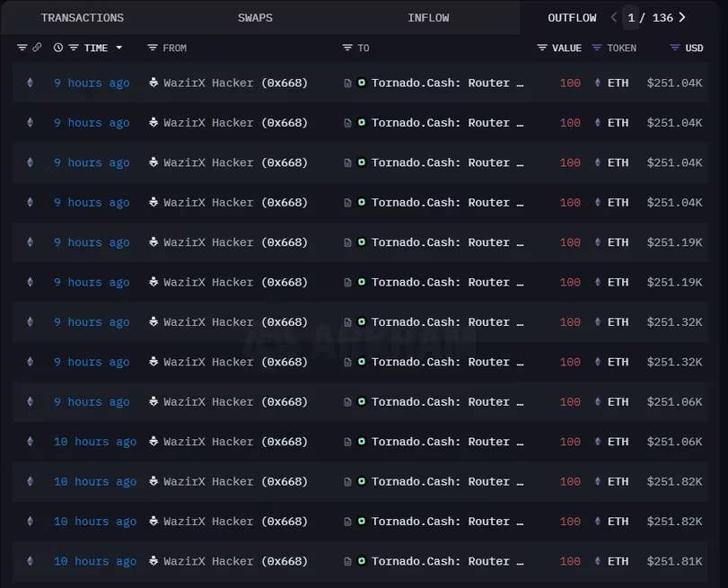
Task: Click first '10 hours ago' timestamp
Action: click(x=95, y=442)
